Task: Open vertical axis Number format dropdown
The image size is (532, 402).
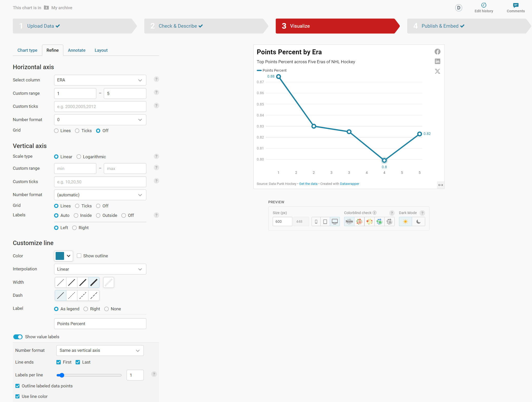Action: click(x=100, y=195)
